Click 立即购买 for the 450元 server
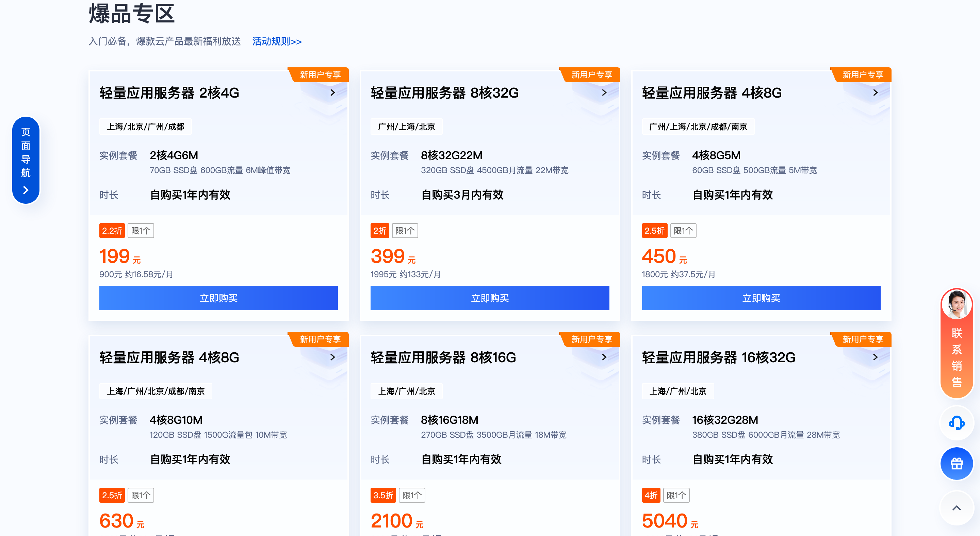 761,298
